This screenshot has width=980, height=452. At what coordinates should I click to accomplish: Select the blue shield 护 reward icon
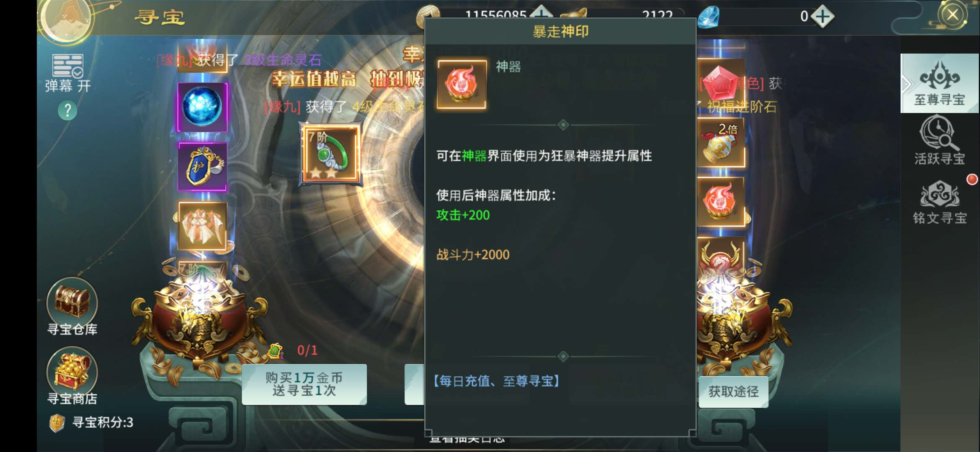203,167
